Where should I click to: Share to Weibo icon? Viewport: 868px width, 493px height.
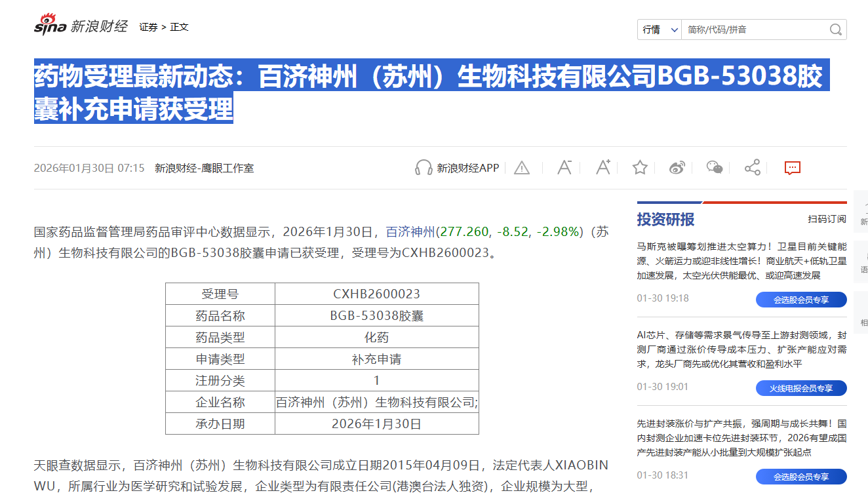(x=677, y=168)
